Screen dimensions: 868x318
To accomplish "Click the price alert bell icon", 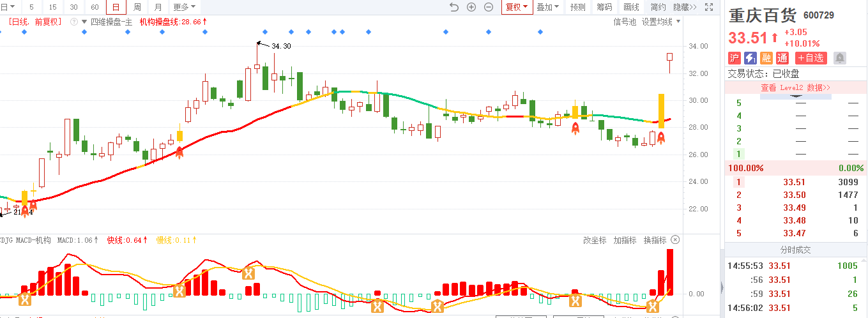I will [839, 58].
